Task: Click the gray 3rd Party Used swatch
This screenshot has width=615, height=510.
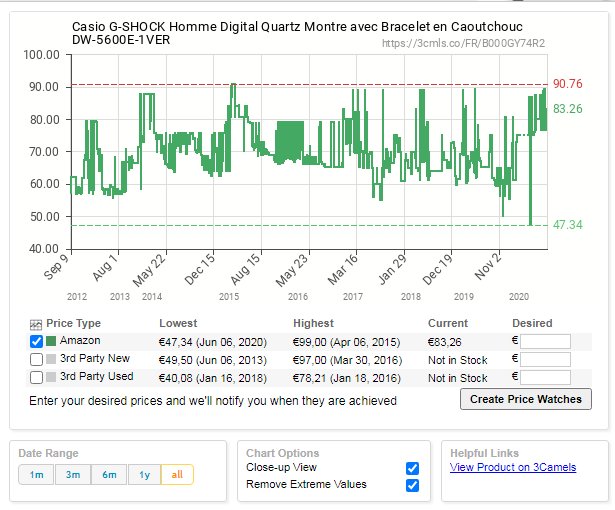Action: [51, 378]
